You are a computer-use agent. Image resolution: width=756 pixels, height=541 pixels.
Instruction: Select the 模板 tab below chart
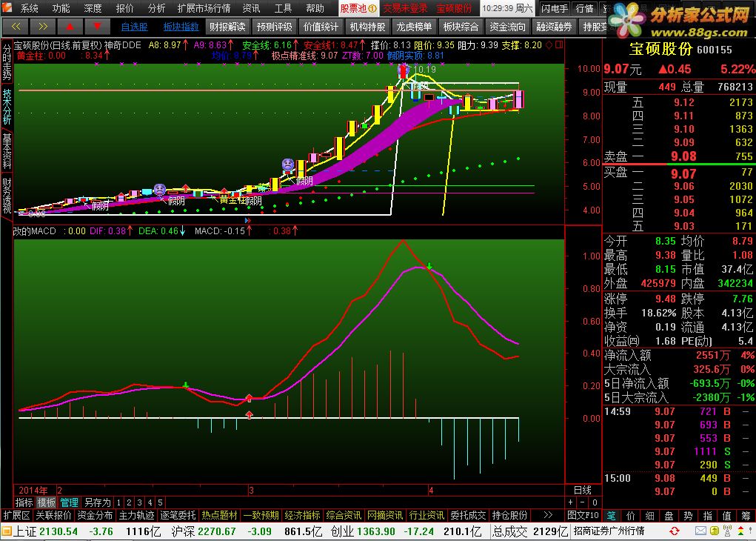pyautogui.click(x=47, y=502)
